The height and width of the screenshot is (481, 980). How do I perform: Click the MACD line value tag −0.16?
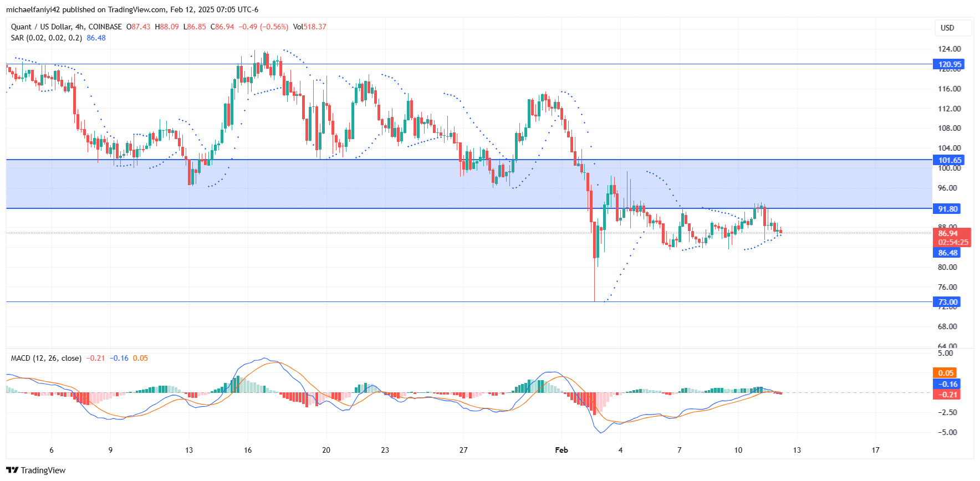tap(947, 384)
